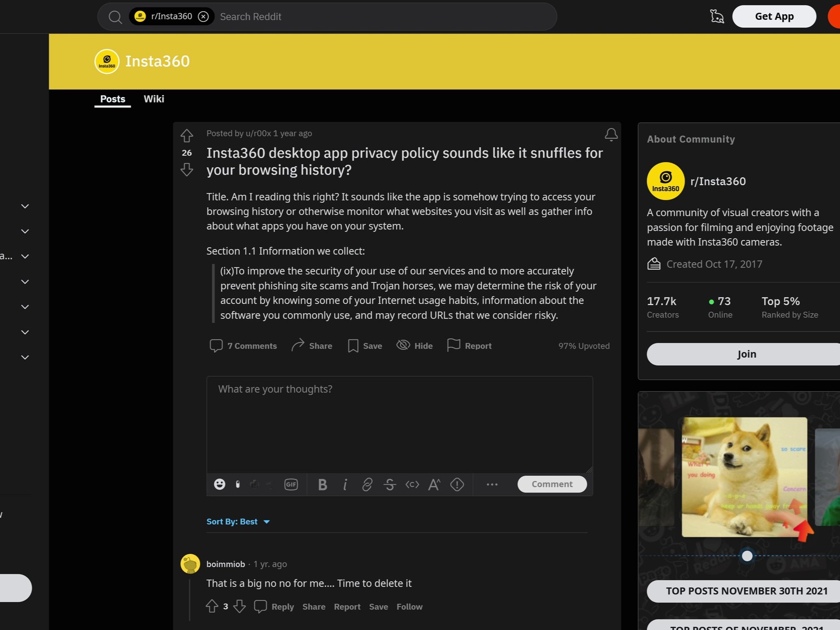
Task: Expand first left sidebar chevron
Action: coord(25,206)
